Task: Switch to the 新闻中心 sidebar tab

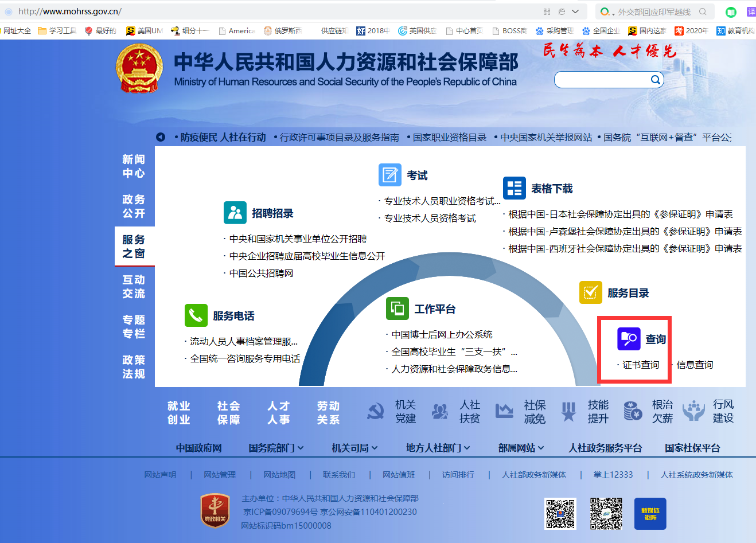Action: point(134,166)
